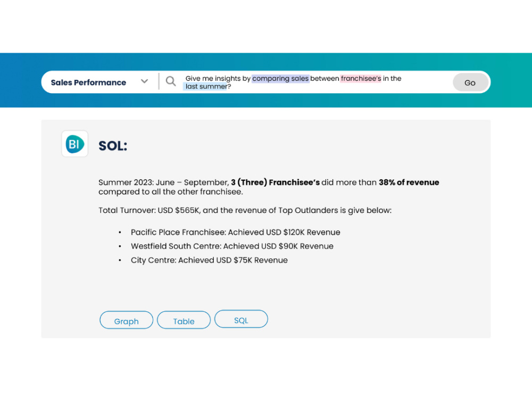Click 'compared to all the other franchisee' line
The width and height of the screenshot is (532, 399).
point(171,192)
